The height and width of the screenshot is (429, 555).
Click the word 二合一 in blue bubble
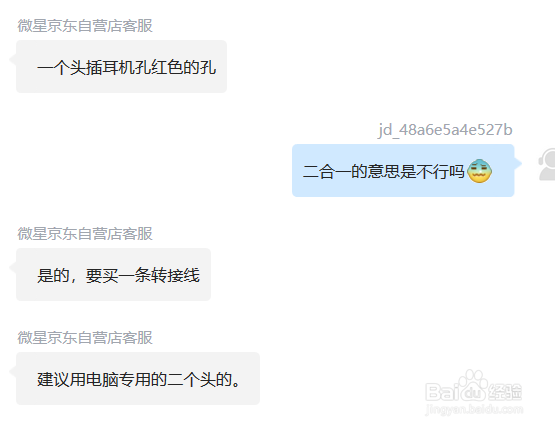tap(327, 172)
